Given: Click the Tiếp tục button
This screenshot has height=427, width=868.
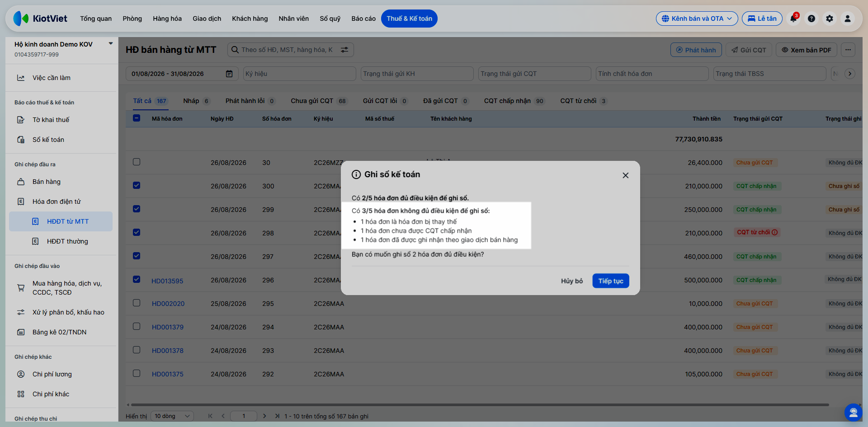Looking at the screenshot, I should 611,281.
